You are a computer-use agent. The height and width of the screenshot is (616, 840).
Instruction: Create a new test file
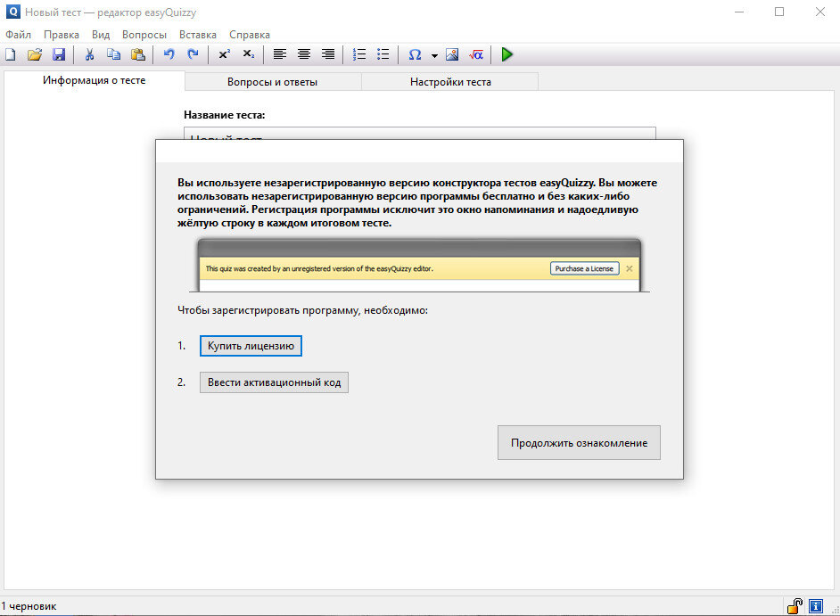point(10,54)
